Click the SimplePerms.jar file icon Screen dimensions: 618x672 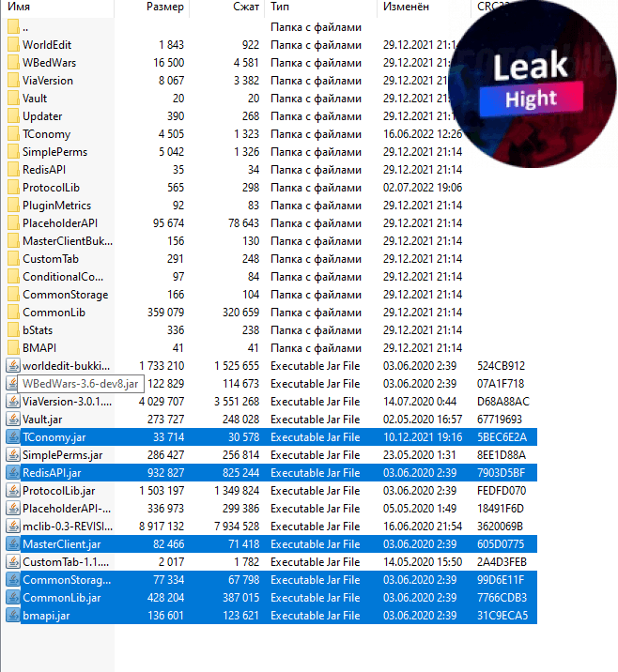click(x=13, y=454)
